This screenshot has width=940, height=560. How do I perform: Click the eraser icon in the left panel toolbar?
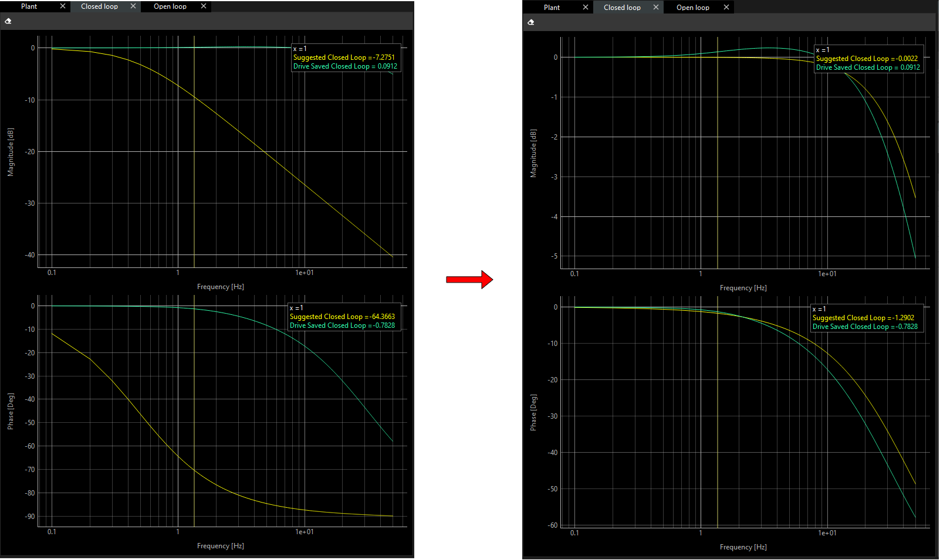[x=8, y=21]
